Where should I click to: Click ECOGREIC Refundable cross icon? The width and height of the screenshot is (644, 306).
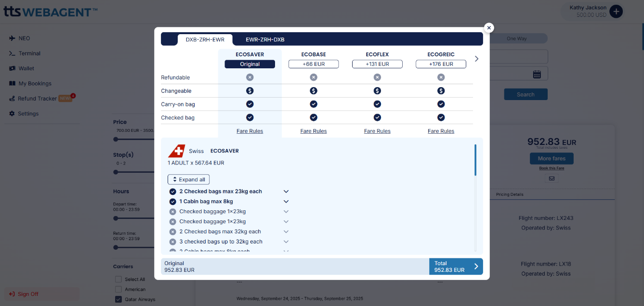click(x=441, y=77)
